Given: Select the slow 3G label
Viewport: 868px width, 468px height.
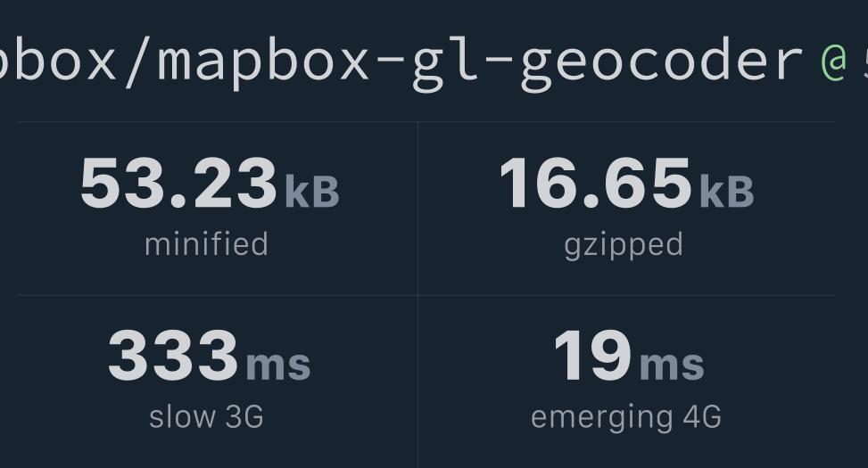Looking at the screenshot, I should pos(206,416).
